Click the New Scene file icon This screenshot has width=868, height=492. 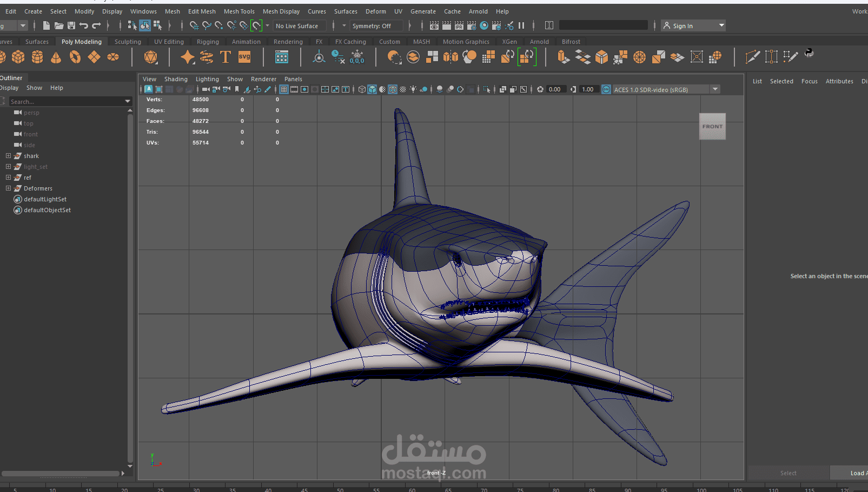coord(47,25)
